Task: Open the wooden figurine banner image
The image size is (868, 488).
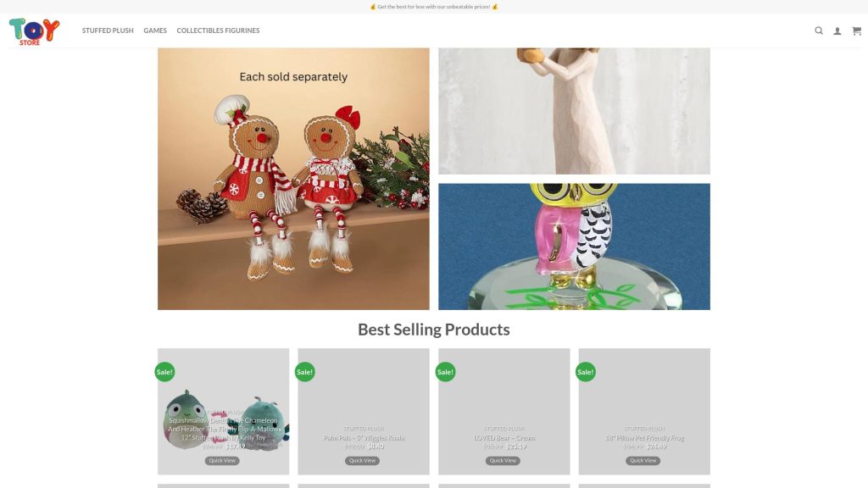Action: coord(574,111)
